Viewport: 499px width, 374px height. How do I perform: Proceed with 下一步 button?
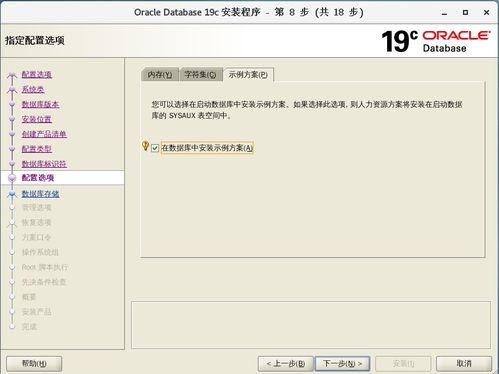tap(343, 363)
